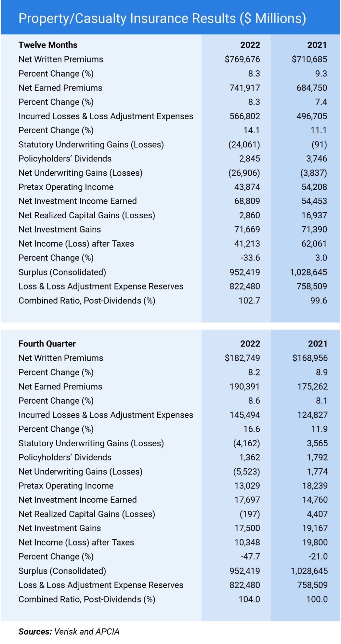Click the $182,749 fourth quarter premiums value
This screenshot has width=341, height=644.
tap(242, 358)
